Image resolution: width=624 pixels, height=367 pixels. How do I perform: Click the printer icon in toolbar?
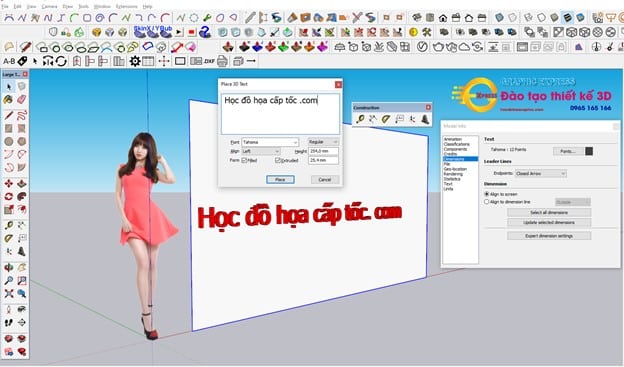[x=222, y=61]
